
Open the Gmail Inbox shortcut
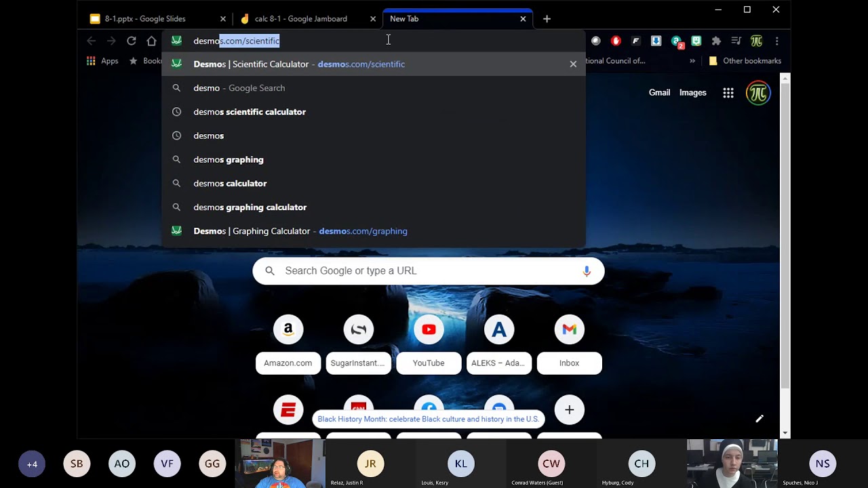(x=569, y=346)
